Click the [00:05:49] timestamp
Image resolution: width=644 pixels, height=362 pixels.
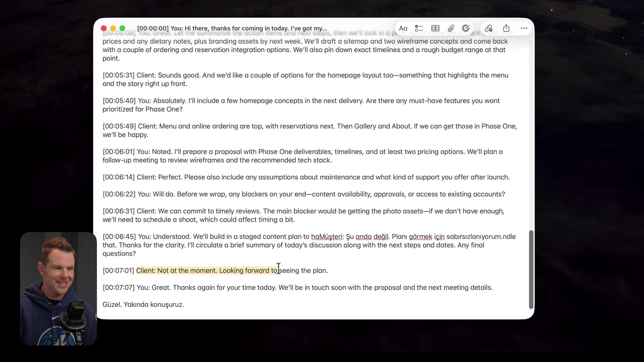(119, 126)
